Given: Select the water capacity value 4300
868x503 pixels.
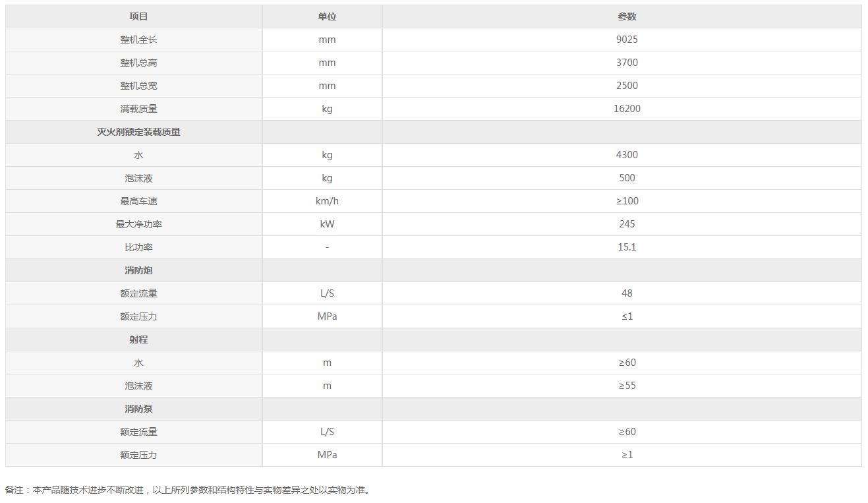Looking at the screenshot, I should point(627,155).
